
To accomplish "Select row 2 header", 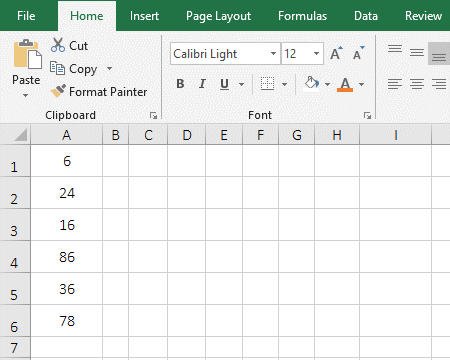I will (15, 193).
